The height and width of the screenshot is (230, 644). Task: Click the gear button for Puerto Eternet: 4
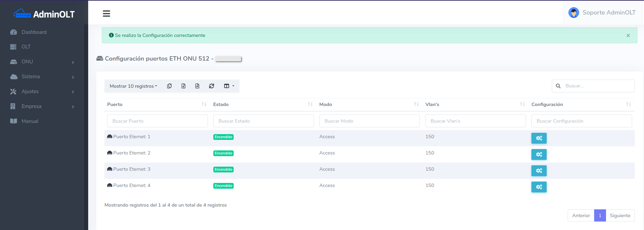pyautogui.click(x=539, y=187)
